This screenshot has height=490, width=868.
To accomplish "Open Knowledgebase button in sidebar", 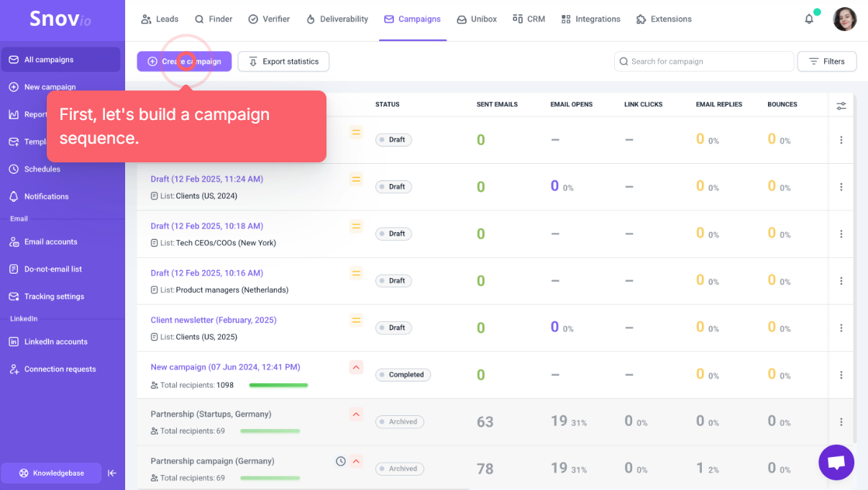I will point(51,473).
